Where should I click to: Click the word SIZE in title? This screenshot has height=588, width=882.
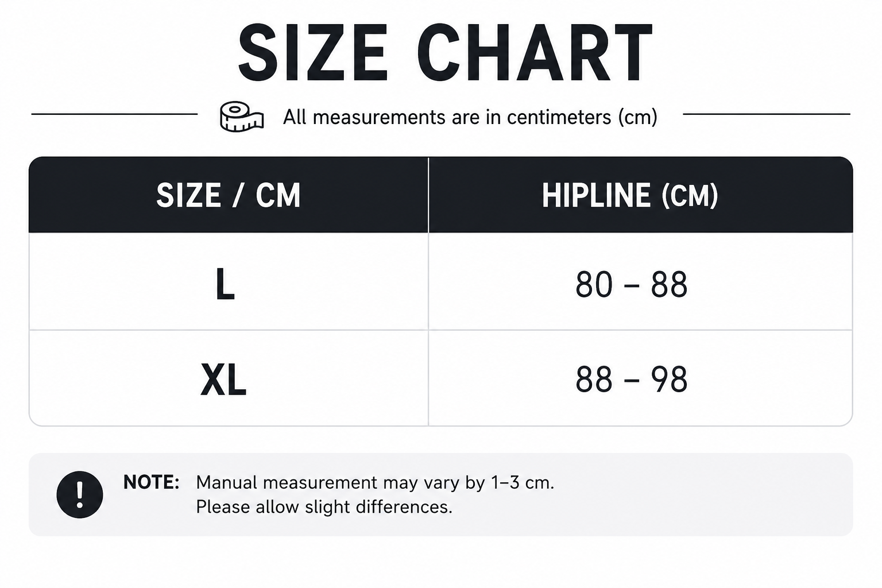coord(314,54)
